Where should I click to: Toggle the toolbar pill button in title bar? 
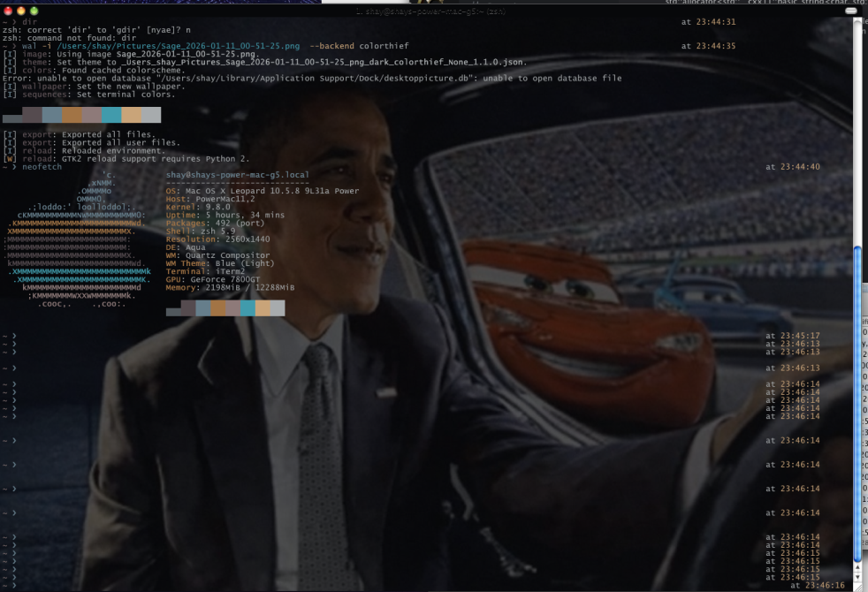tap(851, 11)
